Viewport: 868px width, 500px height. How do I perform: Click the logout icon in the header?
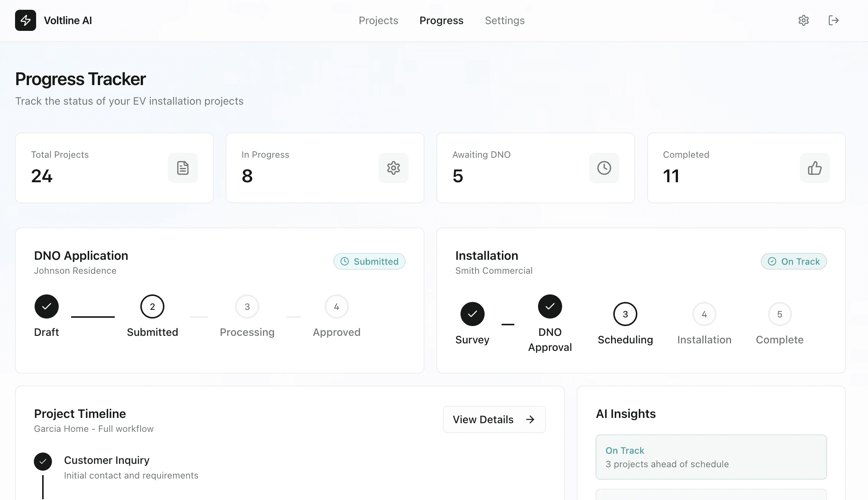(x=833, y=20)
